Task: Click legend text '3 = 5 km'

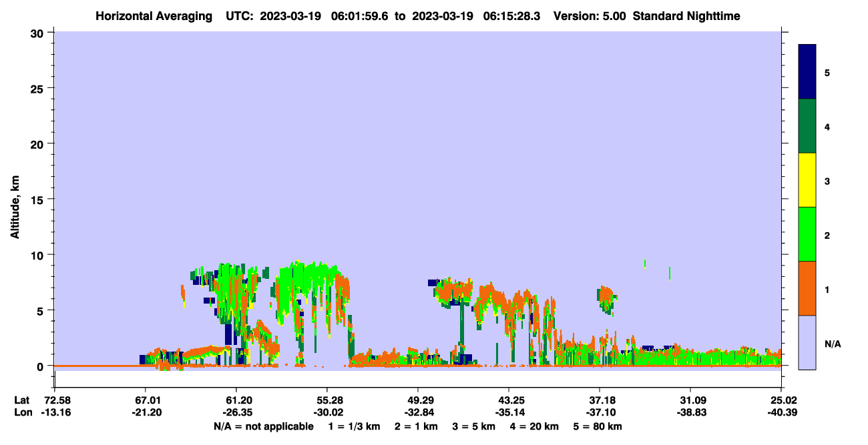Action: click(x=474, y=426)
